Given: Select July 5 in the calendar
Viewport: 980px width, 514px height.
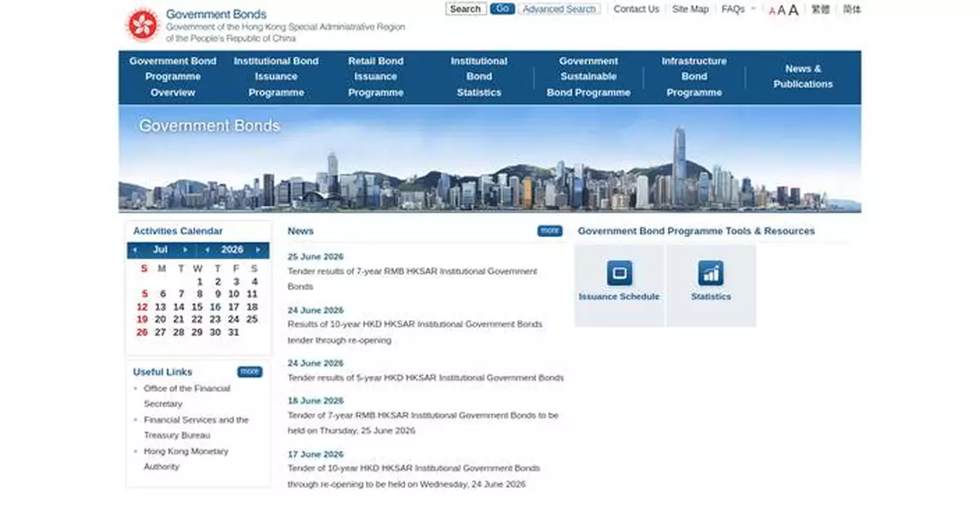Looking at the screenshot, I should click(x=145, y=294).
